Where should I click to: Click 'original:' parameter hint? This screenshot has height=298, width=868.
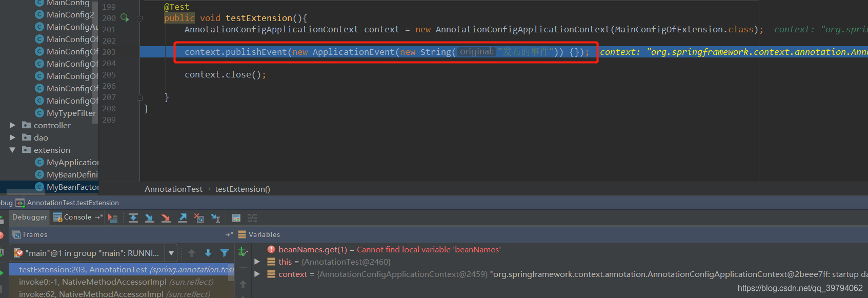click(477, 51)
